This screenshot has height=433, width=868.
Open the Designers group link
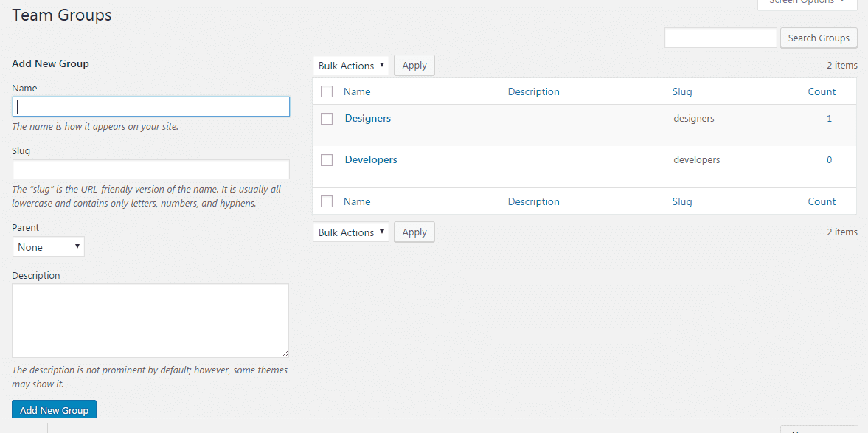click(x=368, y=118)
